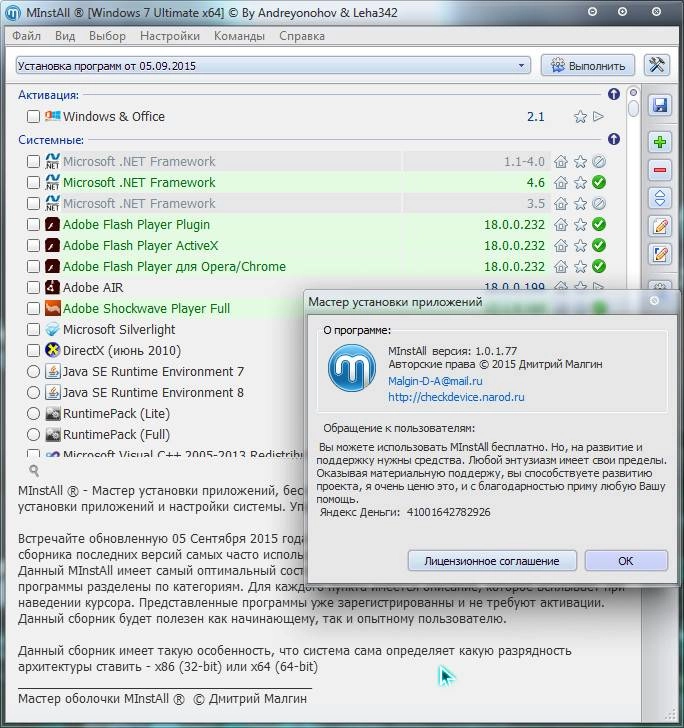Open the Вид menu

coord(65,36)
